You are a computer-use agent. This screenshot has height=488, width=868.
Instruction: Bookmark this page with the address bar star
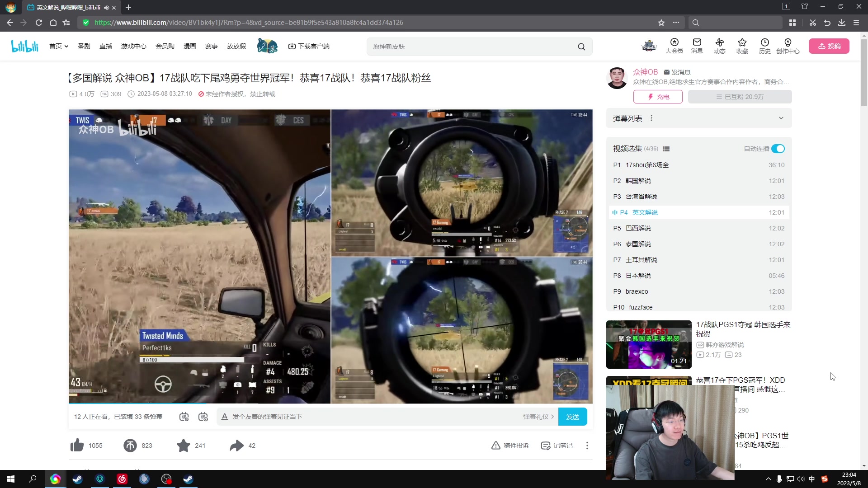pos(661,23)
